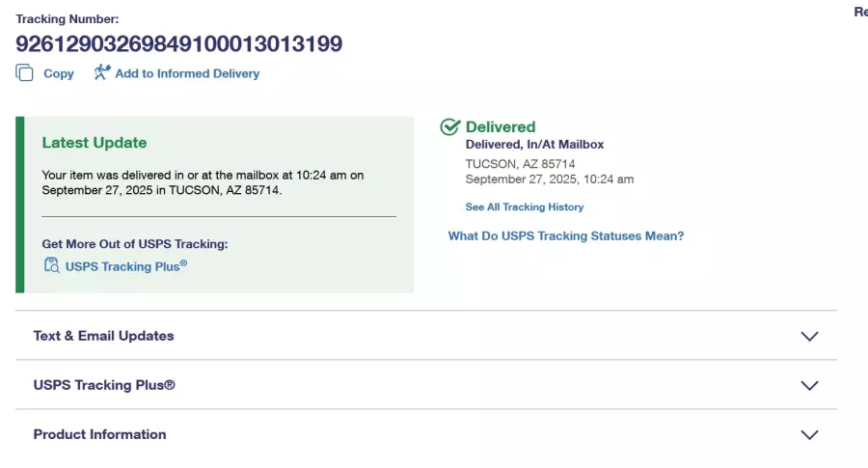
Task: Open See All Tracking History
Action: click(524, 207)
